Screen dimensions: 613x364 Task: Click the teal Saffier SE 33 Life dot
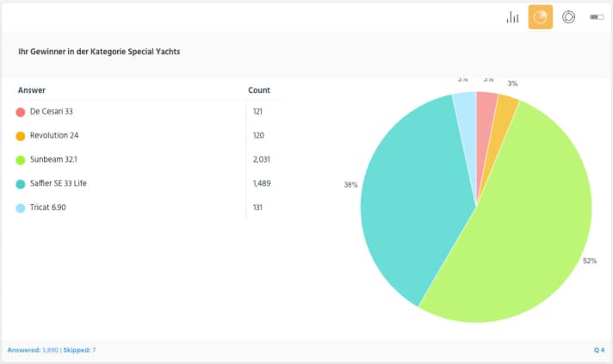(x=20, y=184)
